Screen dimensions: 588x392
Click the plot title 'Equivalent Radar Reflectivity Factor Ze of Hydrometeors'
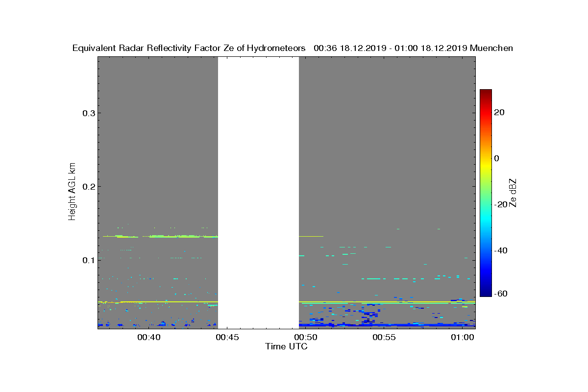point(189,48)
